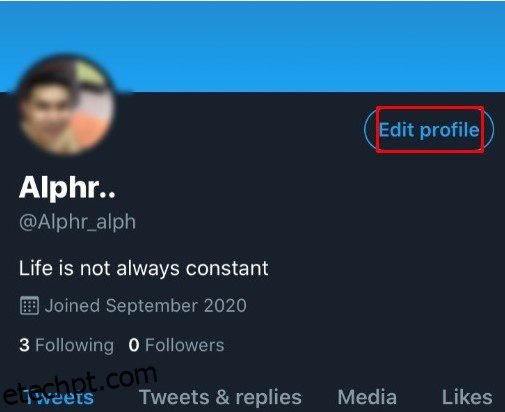Image resolution: width=505 pixels, height=412 pixels.
Task: Click the Edit profile button
Action: click(x=429, y=129)
